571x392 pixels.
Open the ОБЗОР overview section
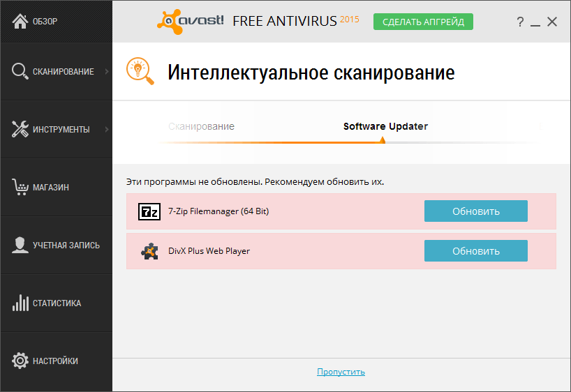tap(56, 21)
